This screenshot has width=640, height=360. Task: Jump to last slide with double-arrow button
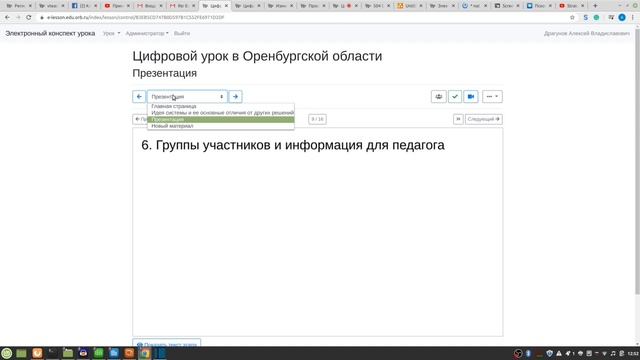click(458, 119)
